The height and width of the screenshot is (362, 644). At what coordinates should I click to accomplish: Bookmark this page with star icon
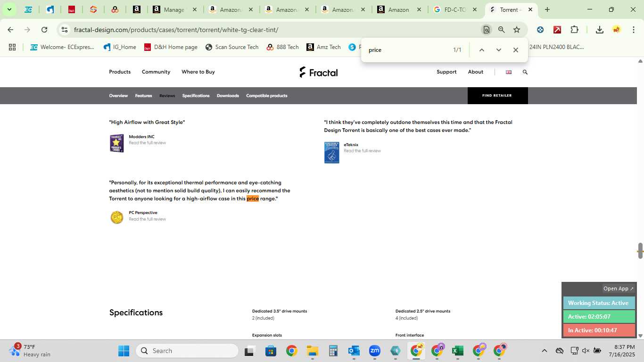[517, 30]
